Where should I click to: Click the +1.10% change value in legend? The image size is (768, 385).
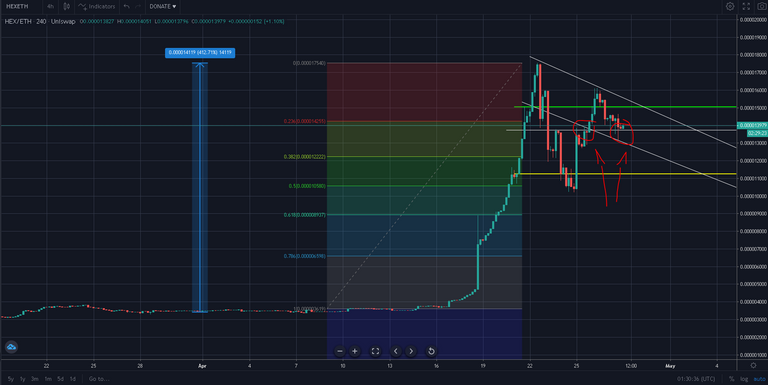pos(274,22)
